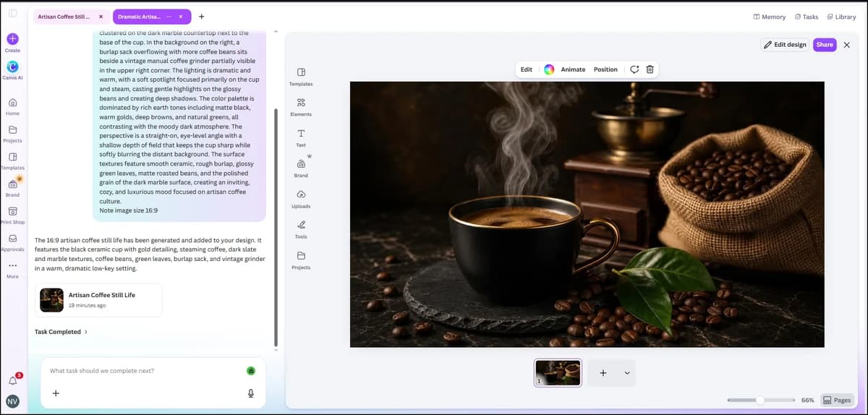Open Library in the top bar
The height and width of the screenshot is (415, 868).
click(841, 17)
